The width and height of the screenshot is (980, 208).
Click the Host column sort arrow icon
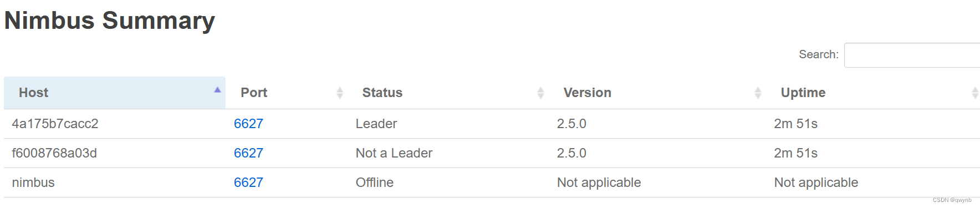pyautogui.click(x=217, y=90)
